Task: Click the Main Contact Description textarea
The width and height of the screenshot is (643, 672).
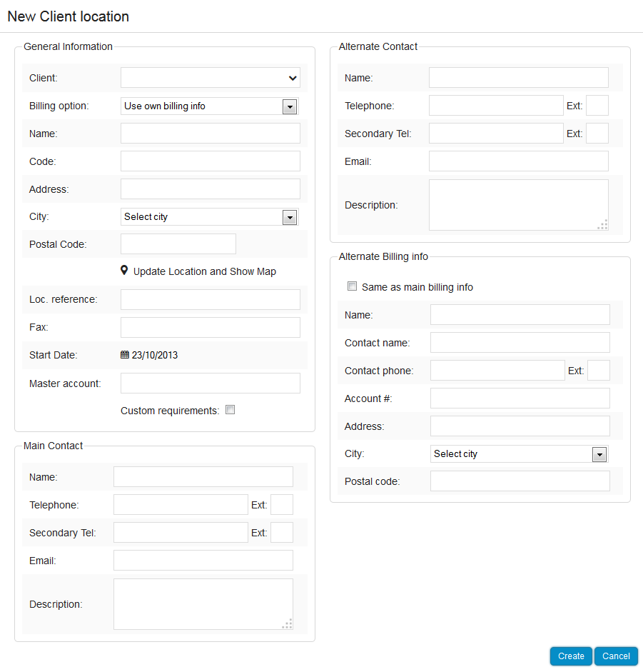Action: pos(203,604)
